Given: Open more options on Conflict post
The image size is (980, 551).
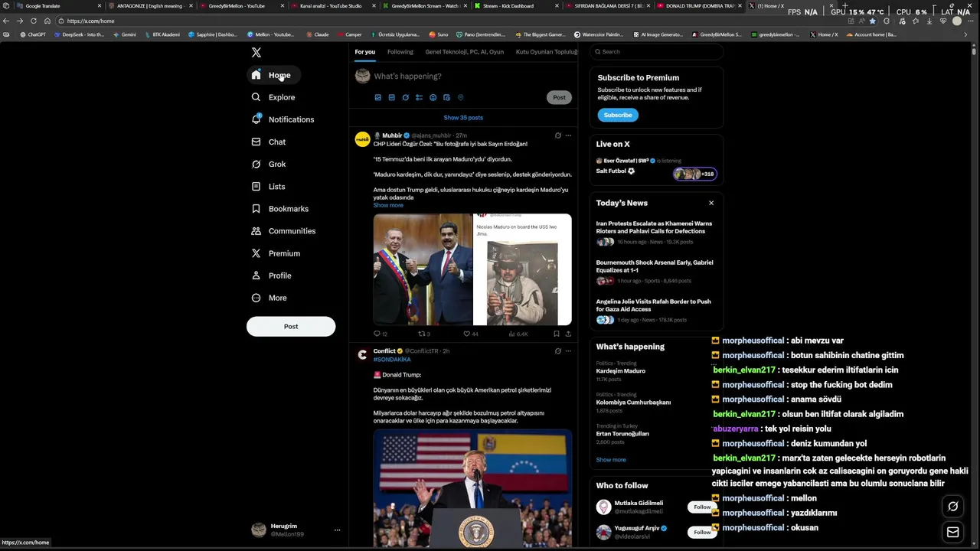Looking at the screenshot, I should (568, 350).
